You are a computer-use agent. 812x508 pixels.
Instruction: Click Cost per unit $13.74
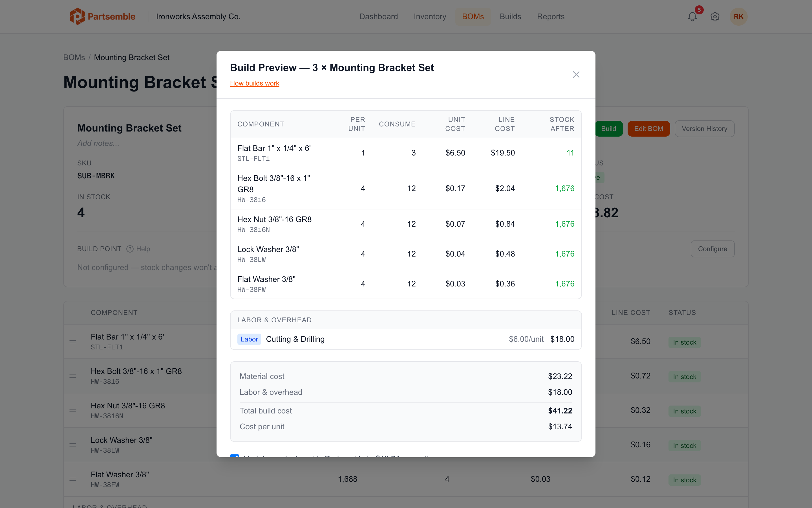tap(560, 427)
